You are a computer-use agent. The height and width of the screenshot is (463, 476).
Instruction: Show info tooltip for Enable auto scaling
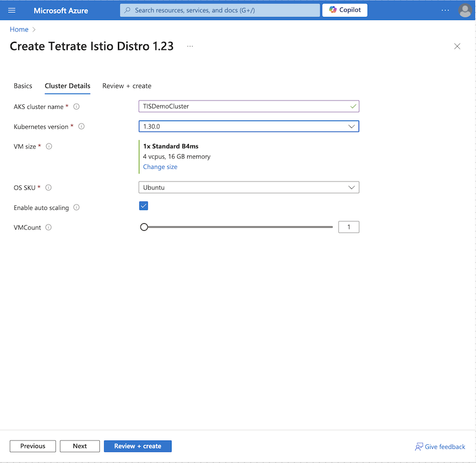click(x=77, y=207)
